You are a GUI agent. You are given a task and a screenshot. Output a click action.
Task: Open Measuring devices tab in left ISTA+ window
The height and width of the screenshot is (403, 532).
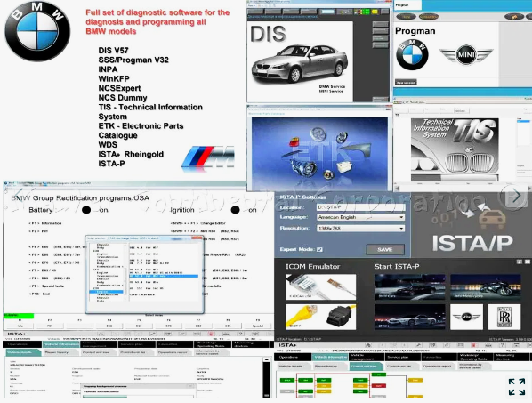(250, 344)
